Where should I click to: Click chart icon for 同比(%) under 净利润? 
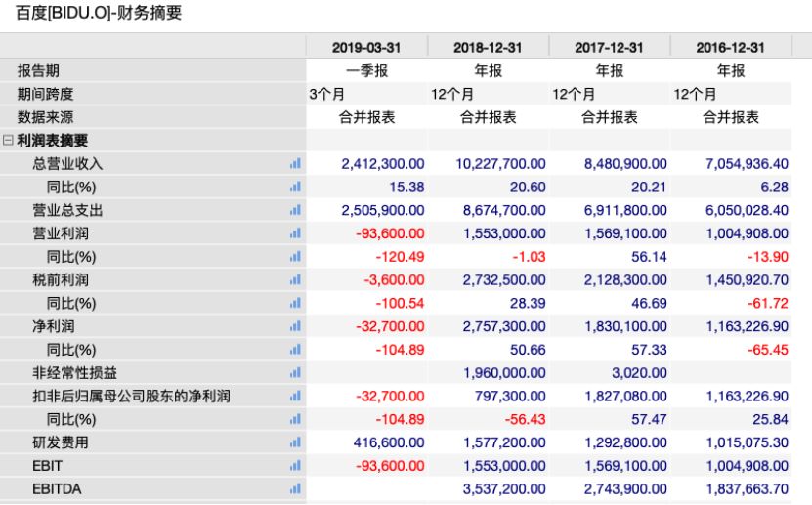pyautogui.click(x=295, y=350)
